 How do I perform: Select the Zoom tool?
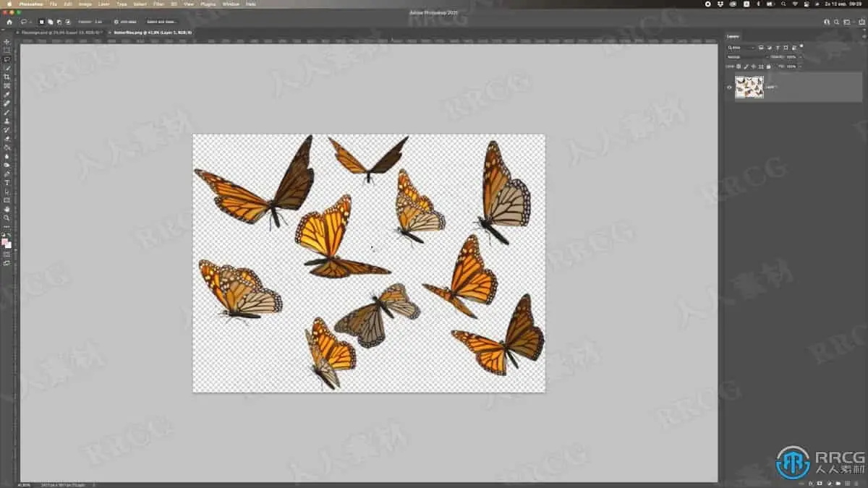click(7, 218)
